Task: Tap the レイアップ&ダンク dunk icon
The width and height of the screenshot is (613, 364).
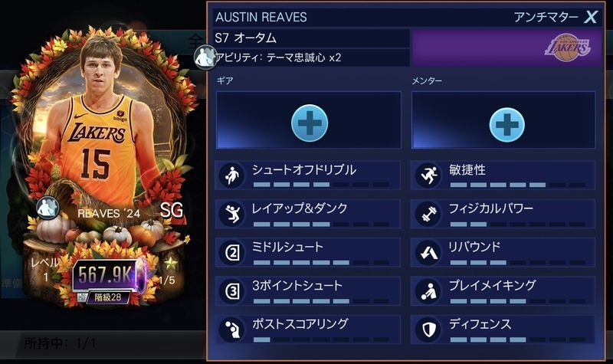Action: tap(232, 214)
